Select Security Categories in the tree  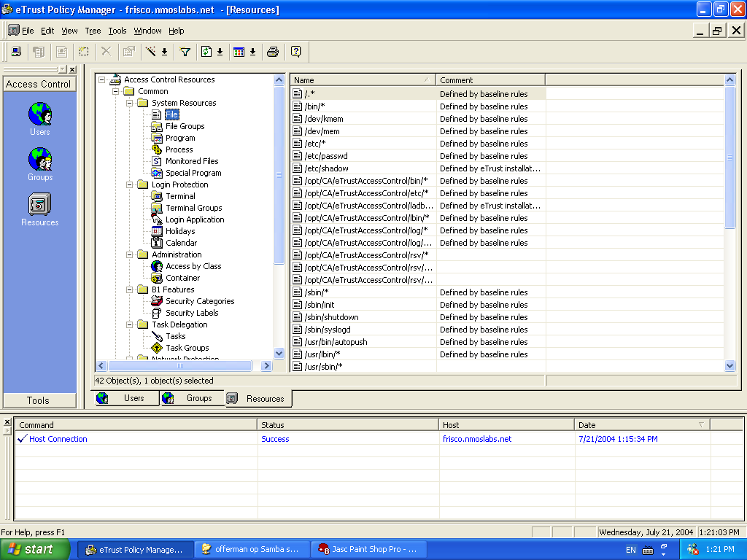200,301
